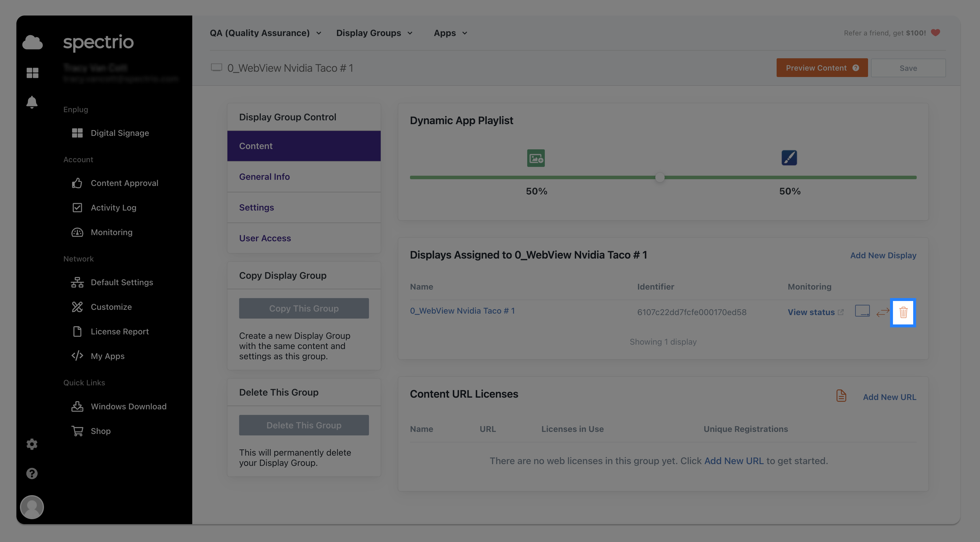Viewport: 980px width, 542px height.
Task: Click the Refer a friend, get $100! text
Action: point(885,33)
